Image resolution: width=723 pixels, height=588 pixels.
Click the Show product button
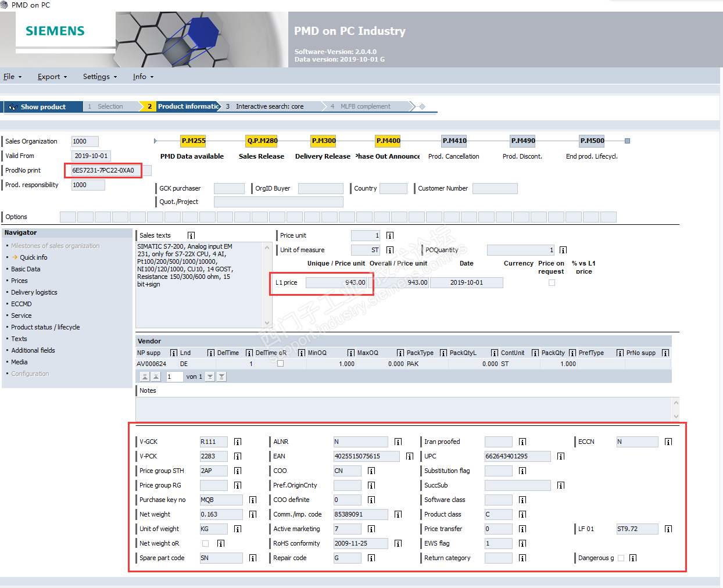(x=43, y=107)
